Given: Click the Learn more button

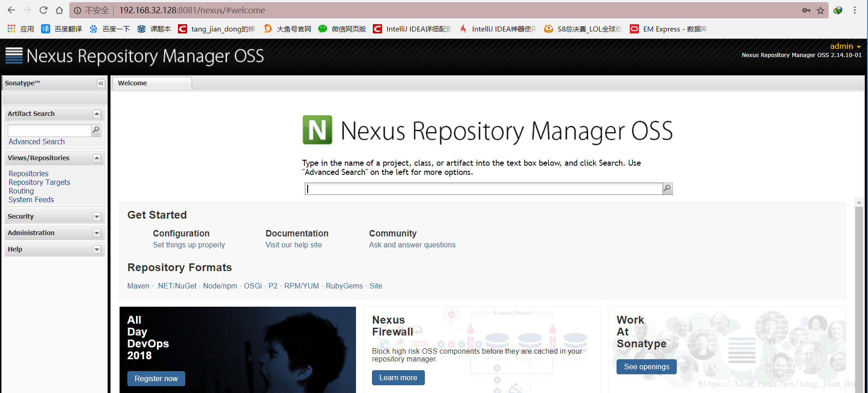Looking at the screenshot, I should coord(398,377).
